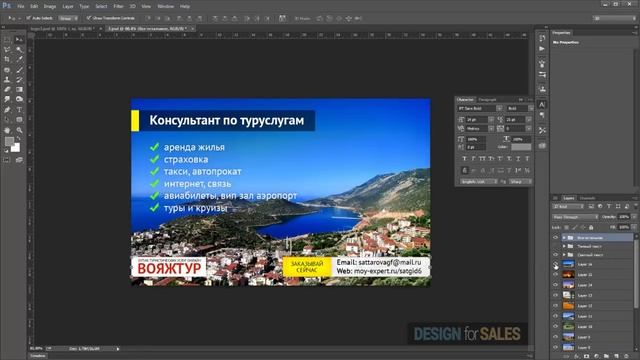The height and width of the screenshot is (360, 640).
Task: Switch to the Channels tab
Action: tap(587, 198)
